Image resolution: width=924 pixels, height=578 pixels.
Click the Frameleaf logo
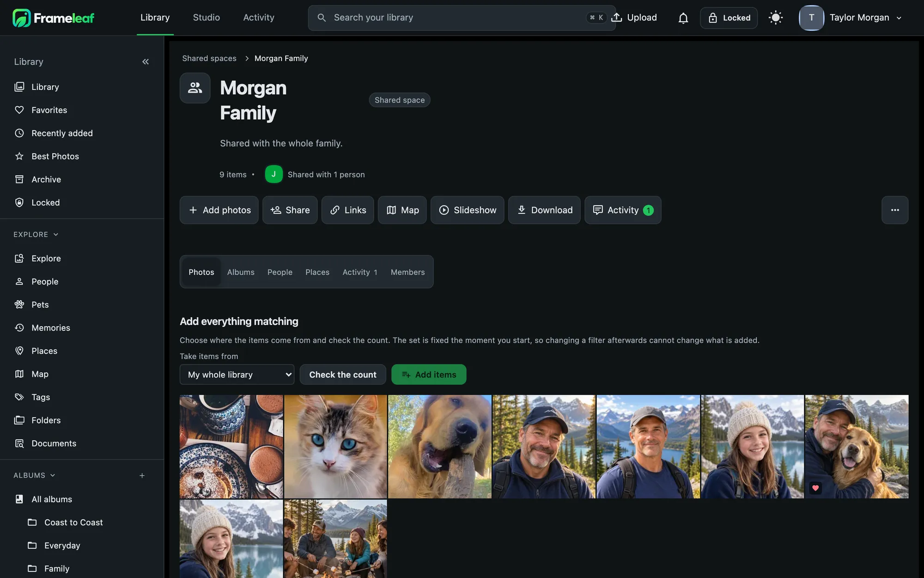tap(54, 18)
